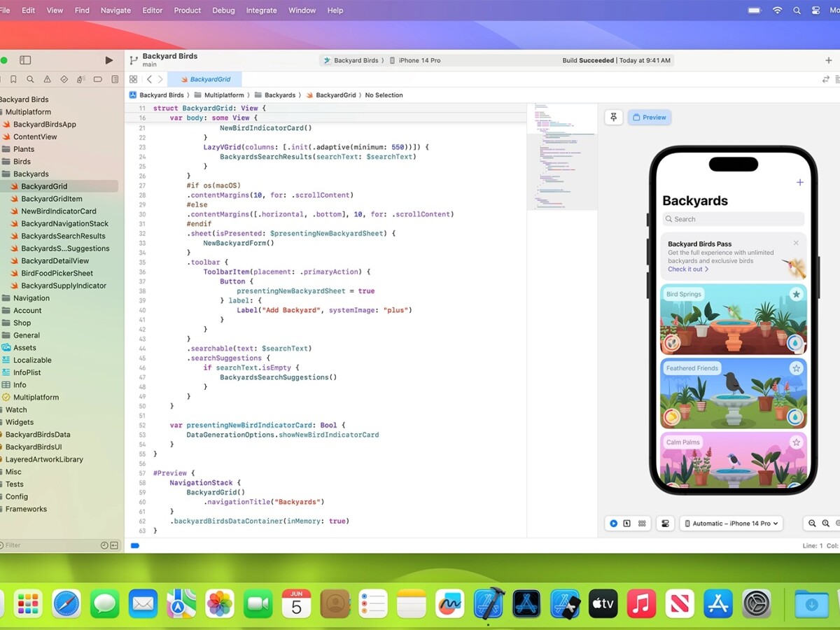
Task: Switch canvas to Selectable mode
Action: point(627,524)
